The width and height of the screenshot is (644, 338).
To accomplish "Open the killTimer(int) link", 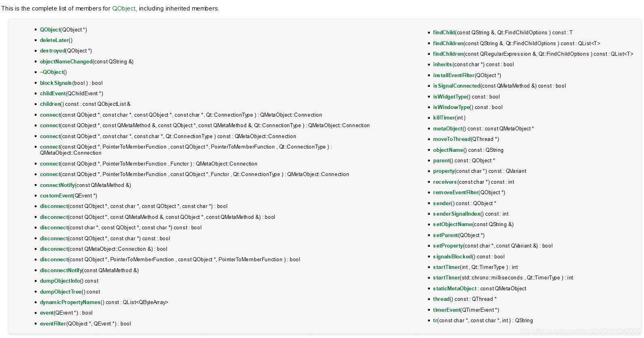I will [444, 118].
